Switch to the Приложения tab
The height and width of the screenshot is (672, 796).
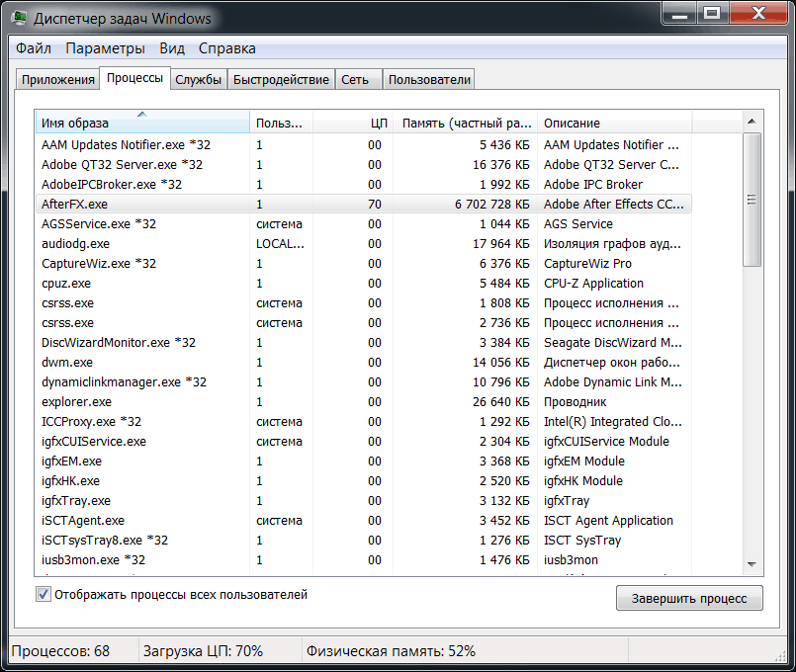coord(58,80)
